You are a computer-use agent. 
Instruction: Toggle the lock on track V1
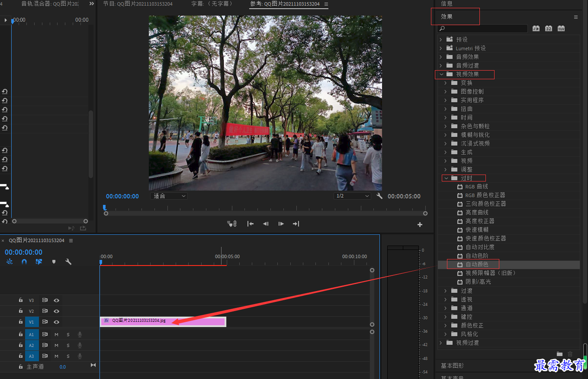click(20, 322)
